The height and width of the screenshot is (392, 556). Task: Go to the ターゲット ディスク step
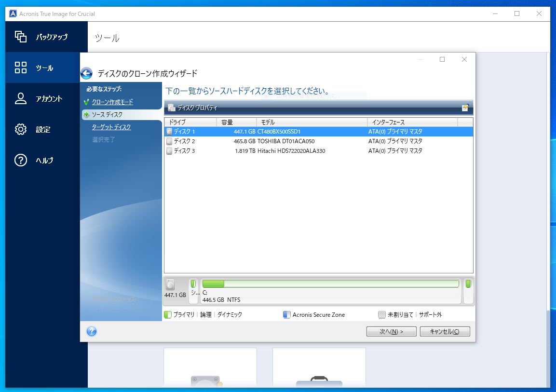111,127
